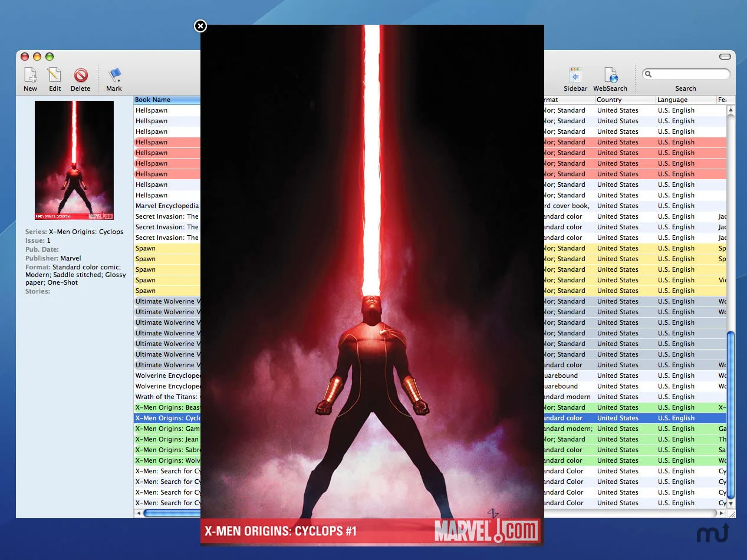Image resolution: width=747 pixels, height=560 pixels.
Task: Select the X-Men Origins: Beast row
Action: (x=167, y=407)
